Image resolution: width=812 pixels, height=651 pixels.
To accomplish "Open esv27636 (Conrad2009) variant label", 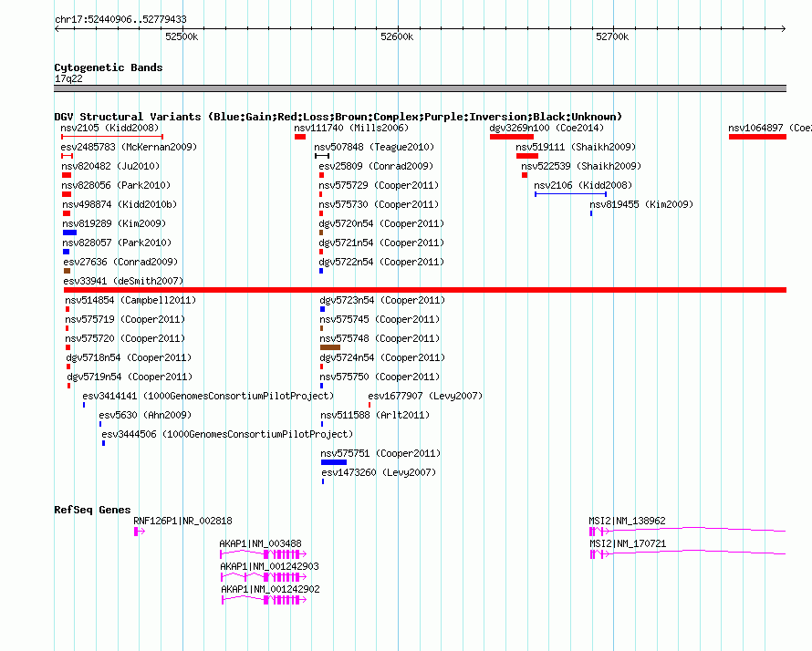I will pos(120,262).
